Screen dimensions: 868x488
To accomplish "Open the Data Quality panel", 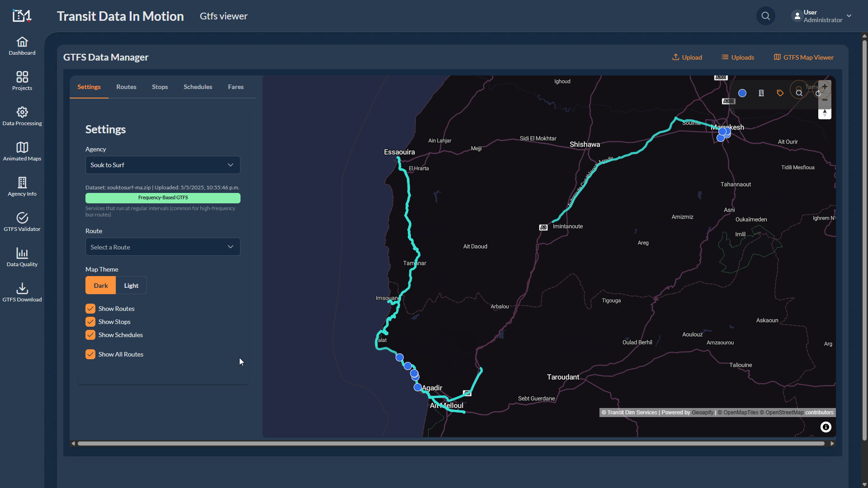I will tap(22, 256).
